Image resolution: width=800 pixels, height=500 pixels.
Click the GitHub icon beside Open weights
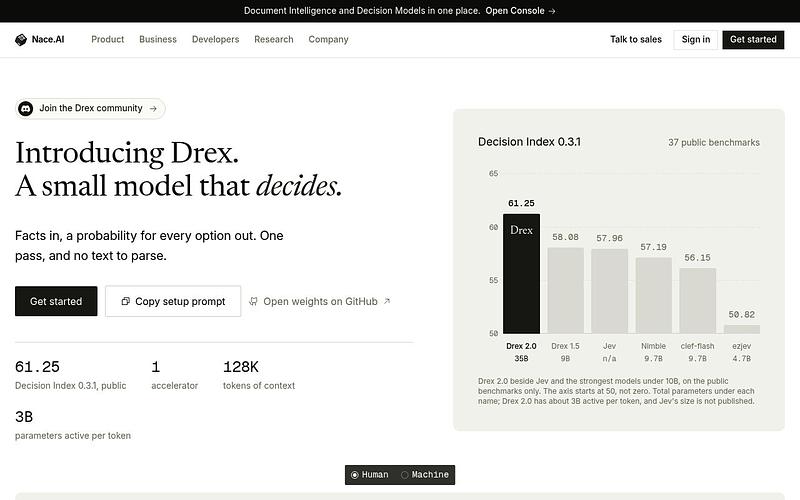pyautogui.click(x=253, y=302)
